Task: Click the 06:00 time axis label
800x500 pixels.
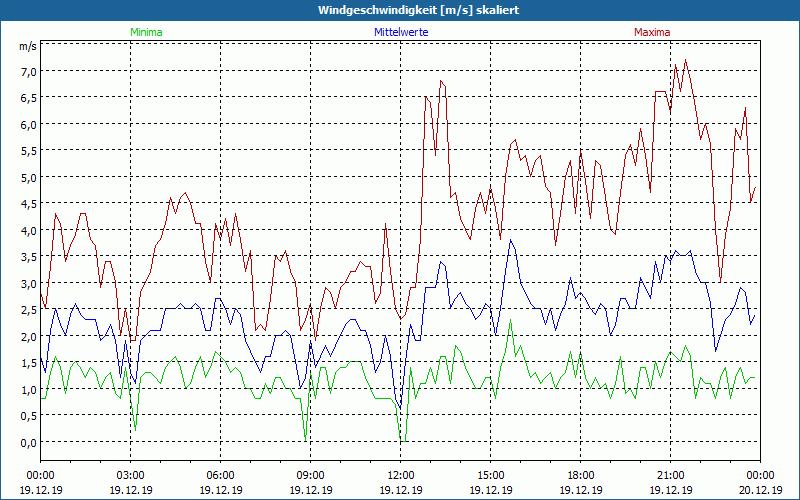Action: pyautogui.click(x=220, y=476)
